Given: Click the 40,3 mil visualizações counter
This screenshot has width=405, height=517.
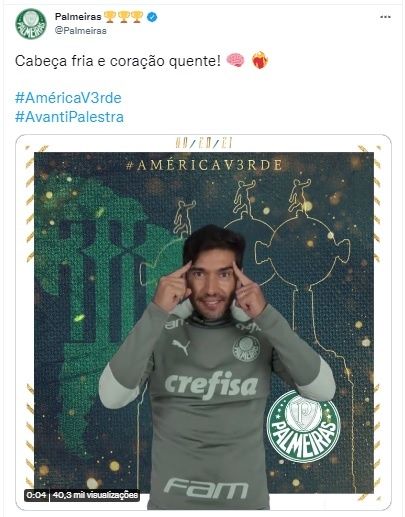Looking at the screenshot, I should pos(95,495).
